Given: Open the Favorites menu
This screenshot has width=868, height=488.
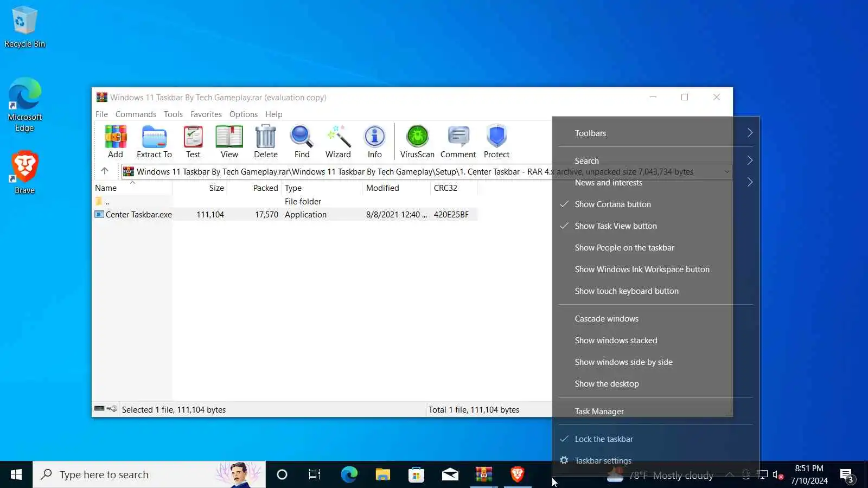Looking at the screenshot, I should tap(206, 114).
